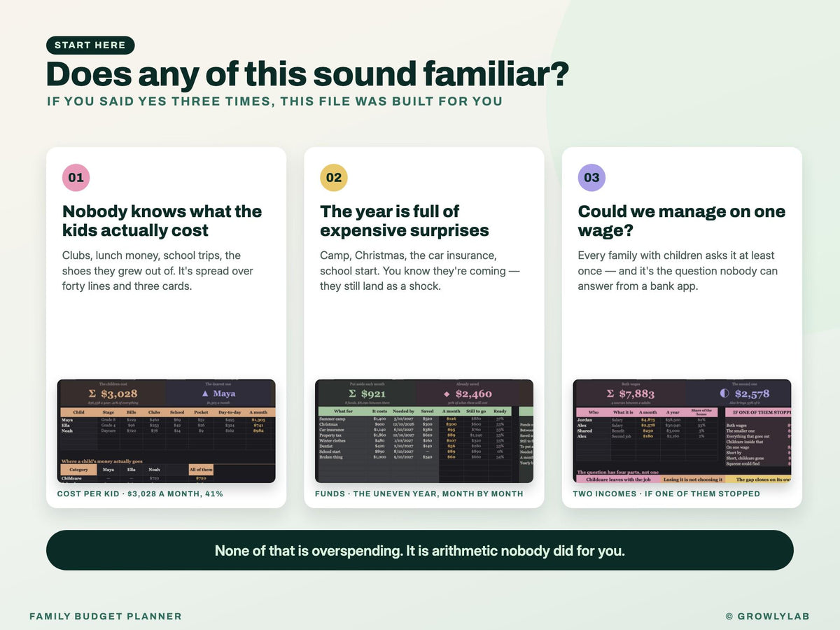Click the heading "Does any of this sound familiar?"
Screen dimensions: 840x630
point(307,74)
